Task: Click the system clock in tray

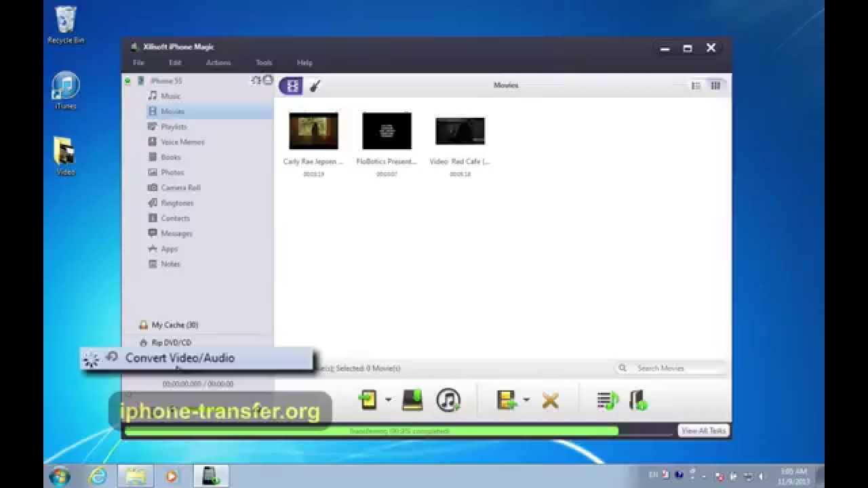Action: point(793,476)
